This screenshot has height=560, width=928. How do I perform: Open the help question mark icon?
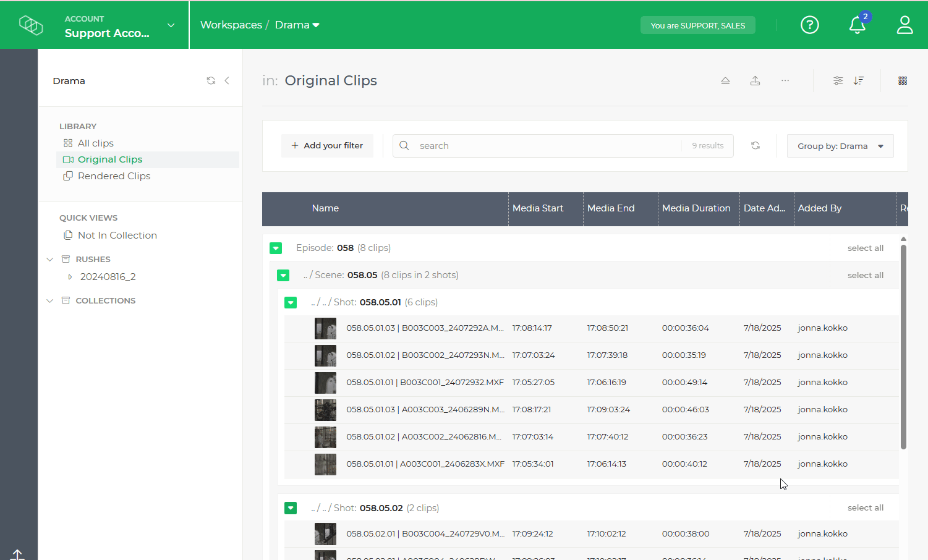810,25
